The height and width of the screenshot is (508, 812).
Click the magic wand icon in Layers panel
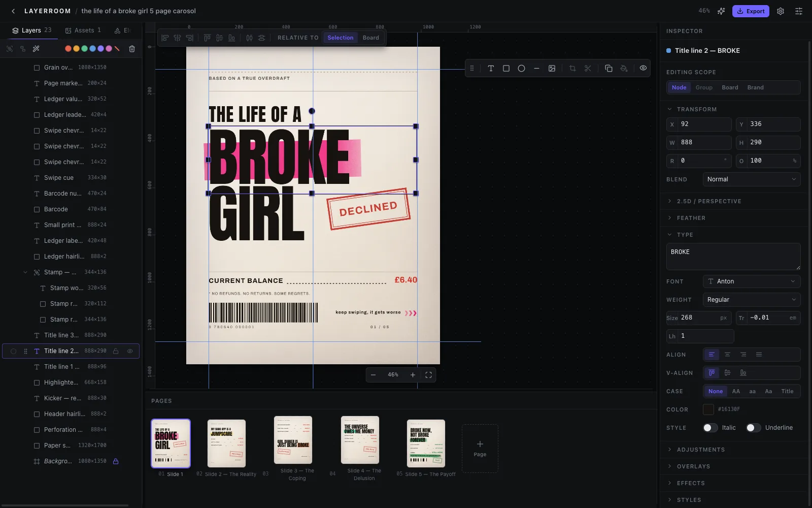(36, 49)
